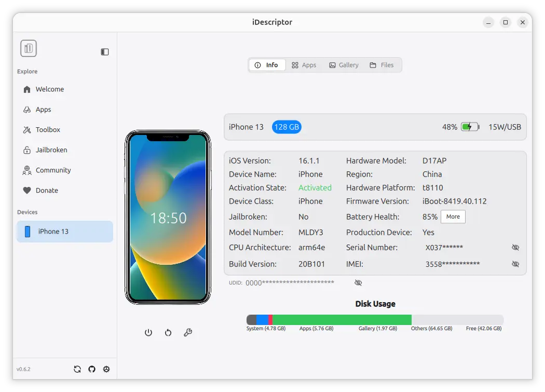Switch to the Files tab
The height and width of the screenshot is (392, 545).
point(382,65)
